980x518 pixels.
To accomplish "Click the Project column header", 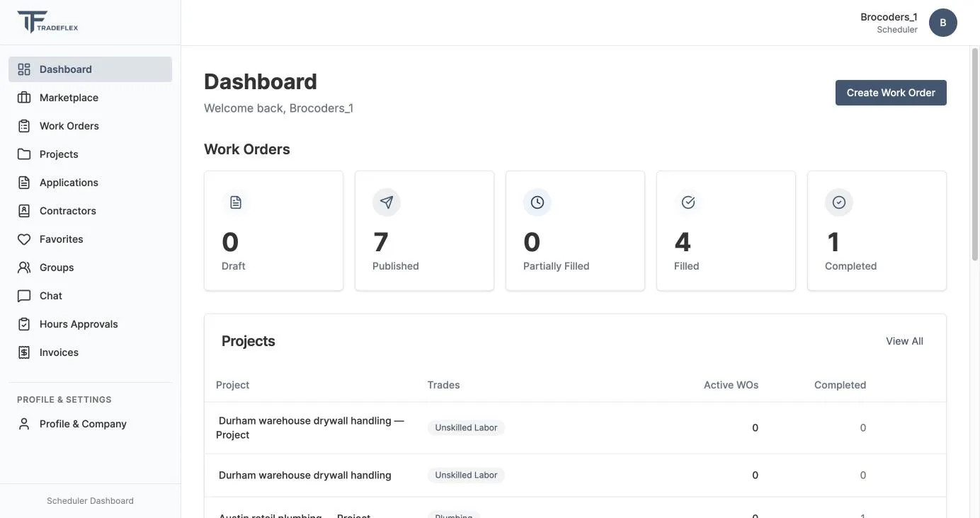I will click(232, 385).
